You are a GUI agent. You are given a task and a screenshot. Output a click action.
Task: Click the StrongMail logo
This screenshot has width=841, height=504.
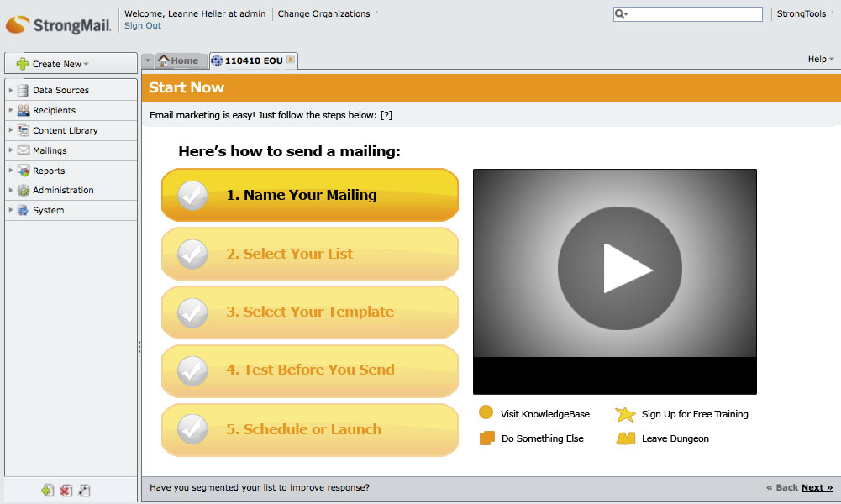pyautogui.click(x=58, y=24)
